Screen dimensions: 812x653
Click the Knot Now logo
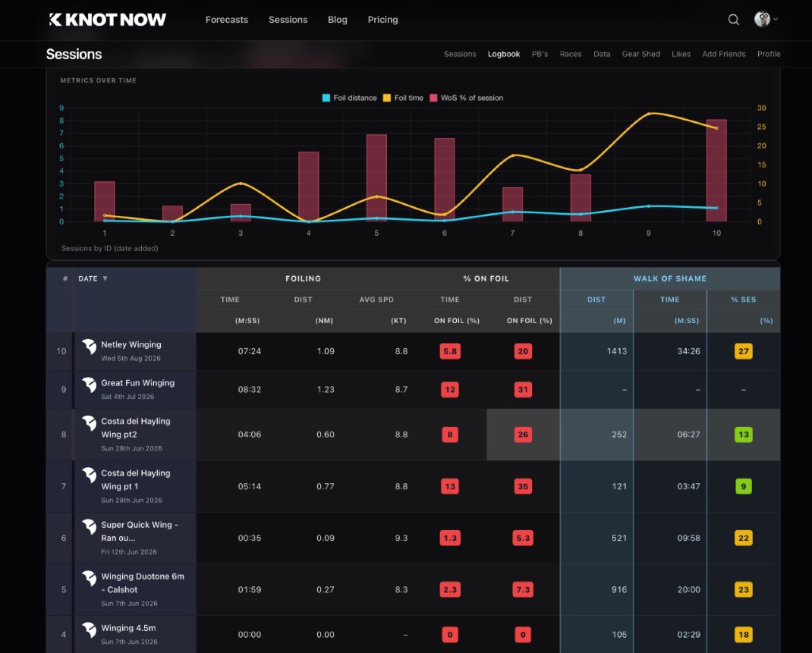click(107, 20)
